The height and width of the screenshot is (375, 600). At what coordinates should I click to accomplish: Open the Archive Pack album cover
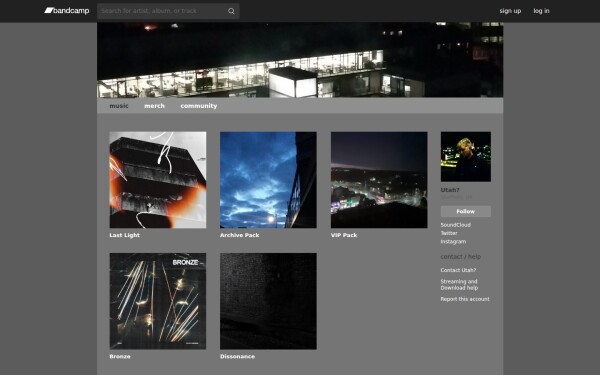268,180
